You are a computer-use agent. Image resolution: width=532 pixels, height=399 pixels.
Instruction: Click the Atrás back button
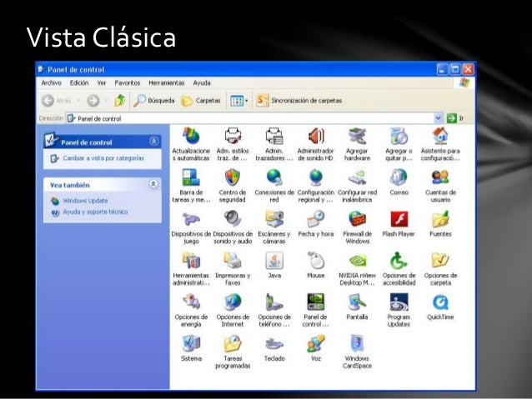click(57, 100)
